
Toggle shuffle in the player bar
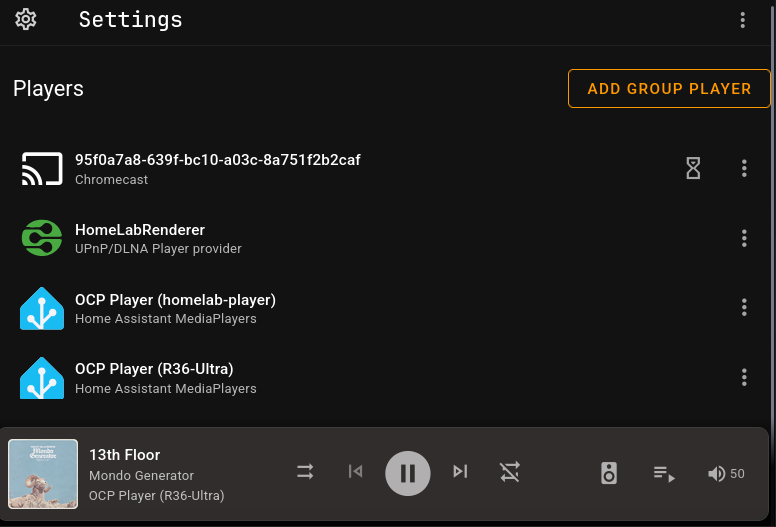[x=305, y=472]
